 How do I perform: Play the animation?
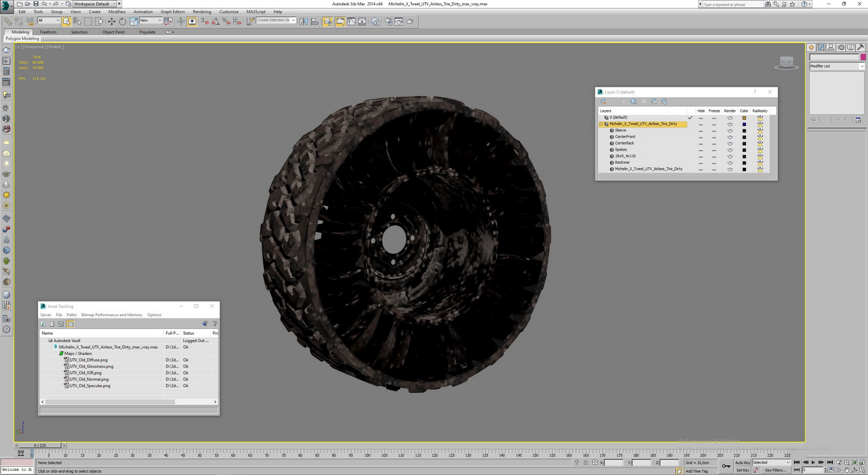click(x=813, y=462)
